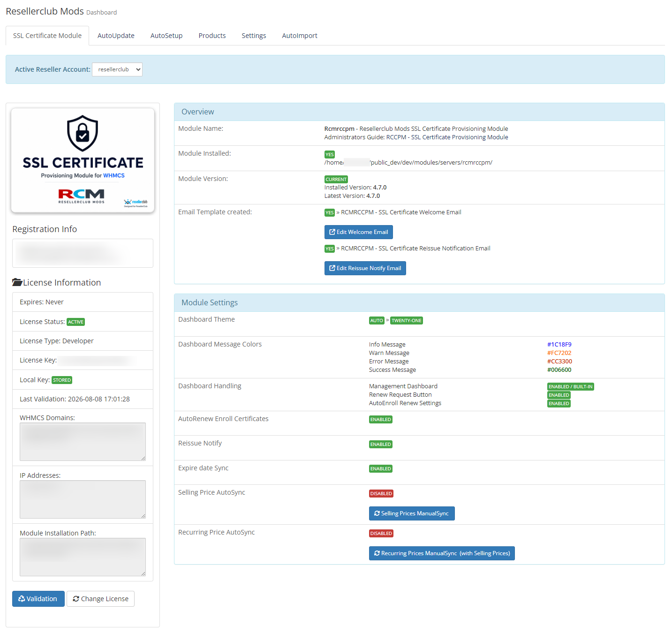
Task: Click the Module Installation Path text area
Action: [83, 557]
